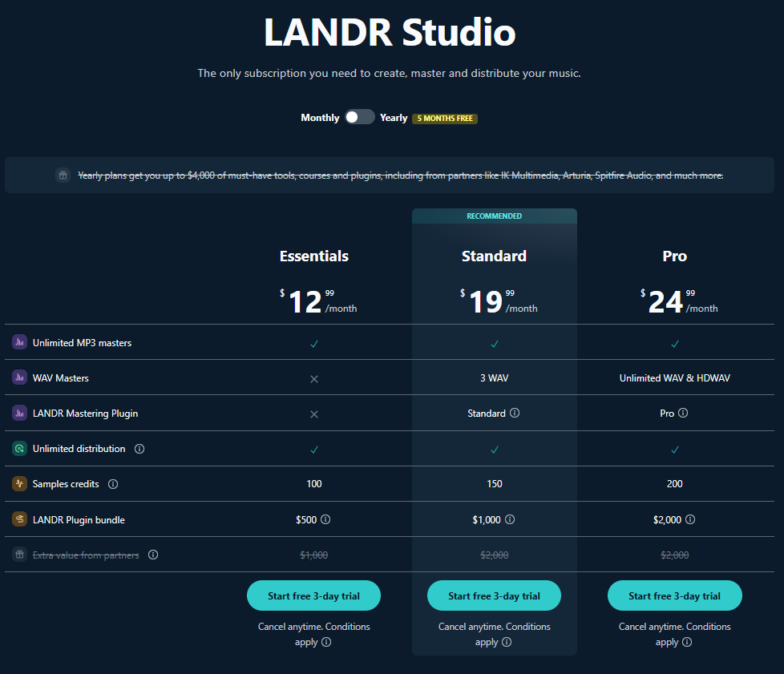Viewport: 784px width, 674px height.
Task: Click the Standard plan heading
Action: (x=494, y=256)
